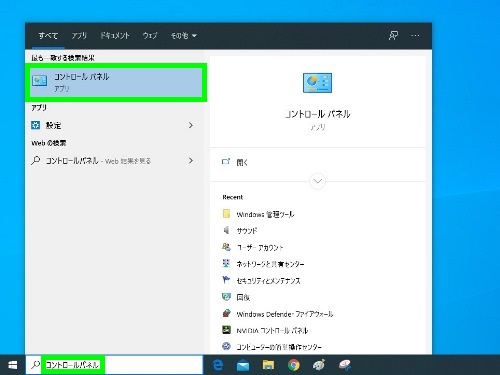This screenshot has height=375, width=500.
Task: Click the NVIDIA control panel icon
Action: pyautogui.click(x=226, y=330)
